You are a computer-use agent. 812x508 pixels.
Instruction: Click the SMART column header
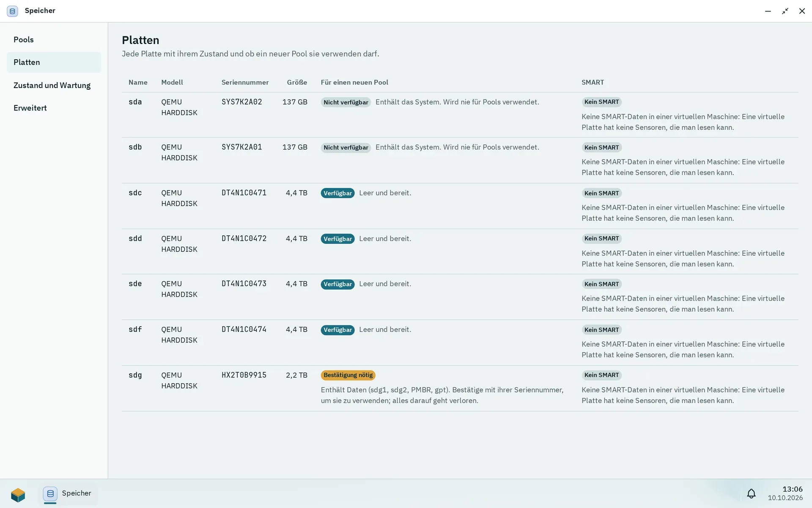click(x=593, y=83)
